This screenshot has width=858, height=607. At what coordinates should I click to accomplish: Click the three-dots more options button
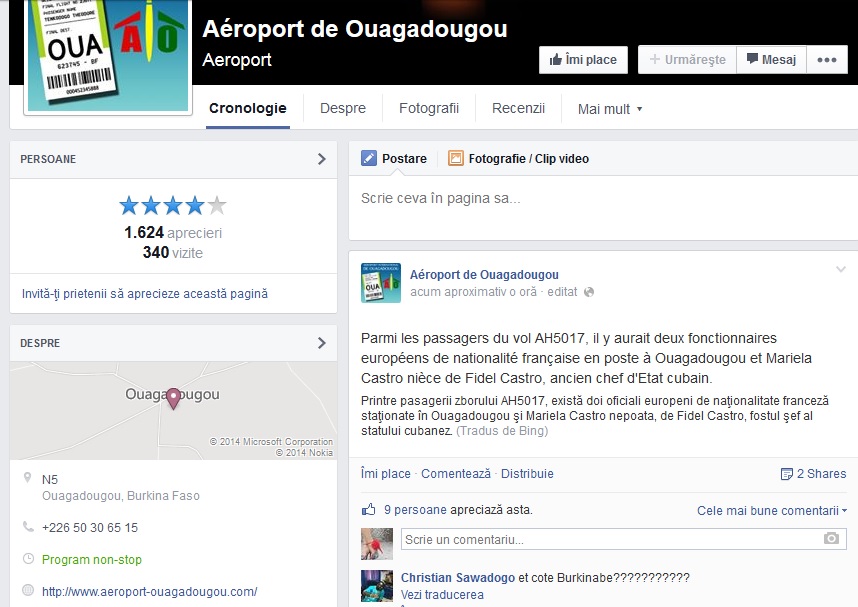coord(825,60)
